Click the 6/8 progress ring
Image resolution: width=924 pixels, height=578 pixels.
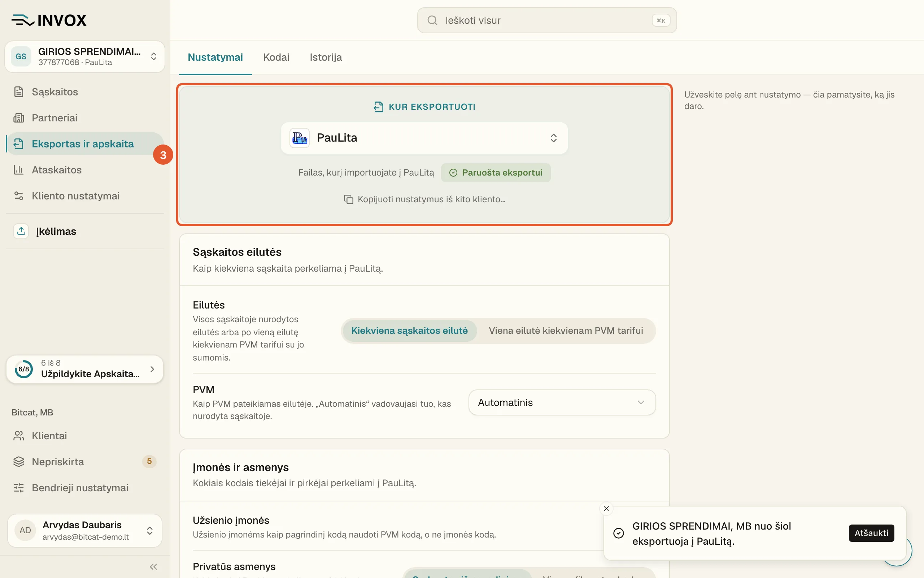pyautogui.click(x=24, y=369)
